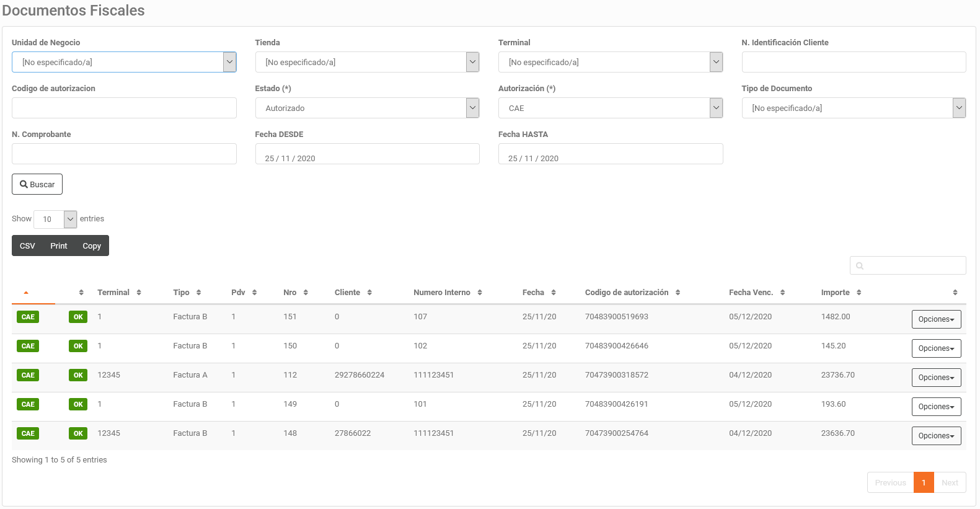
Task: Click the Copy button
Action: coord(92,246)
